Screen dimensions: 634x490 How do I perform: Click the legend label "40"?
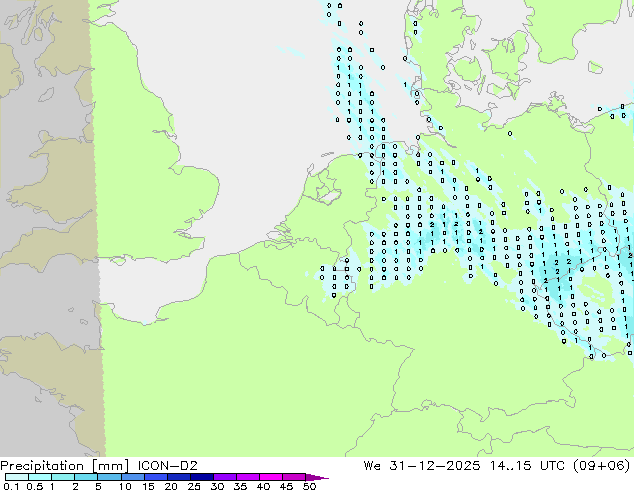[x=264, y=486]
